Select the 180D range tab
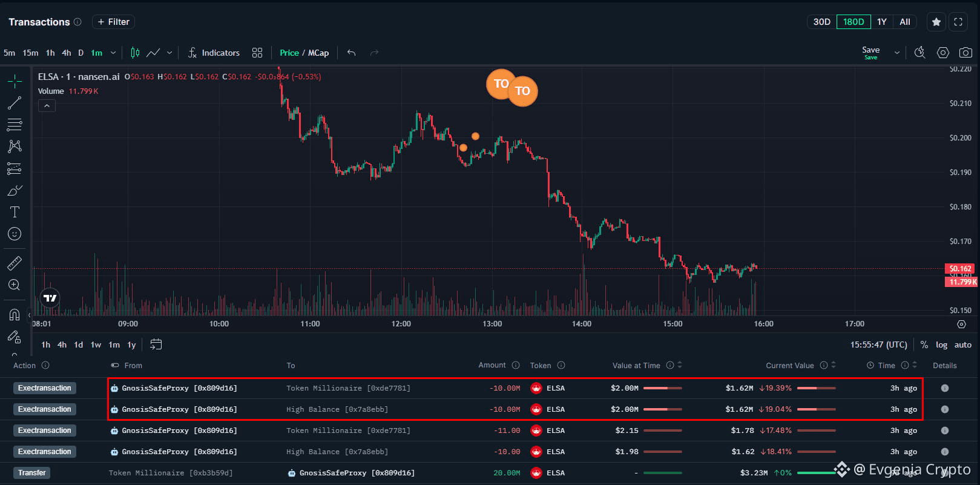 click(x=853, y=22)
